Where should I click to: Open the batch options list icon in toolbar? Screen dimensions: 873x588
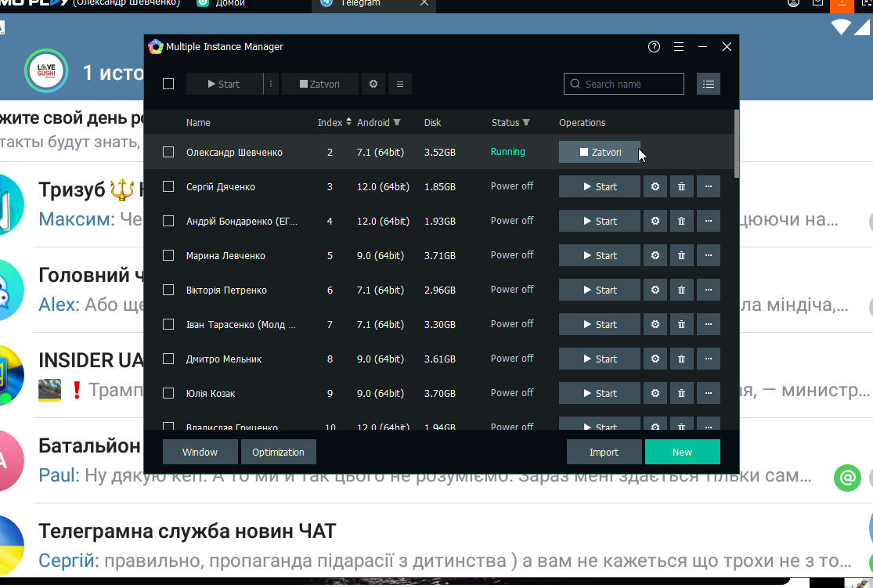pyautogui.click(x=400, y=84)
